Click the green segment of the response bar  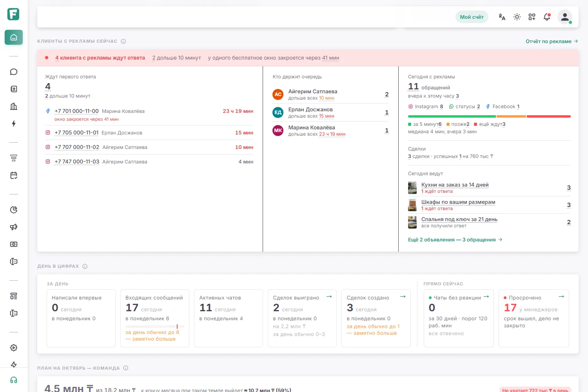pos(452,116)
